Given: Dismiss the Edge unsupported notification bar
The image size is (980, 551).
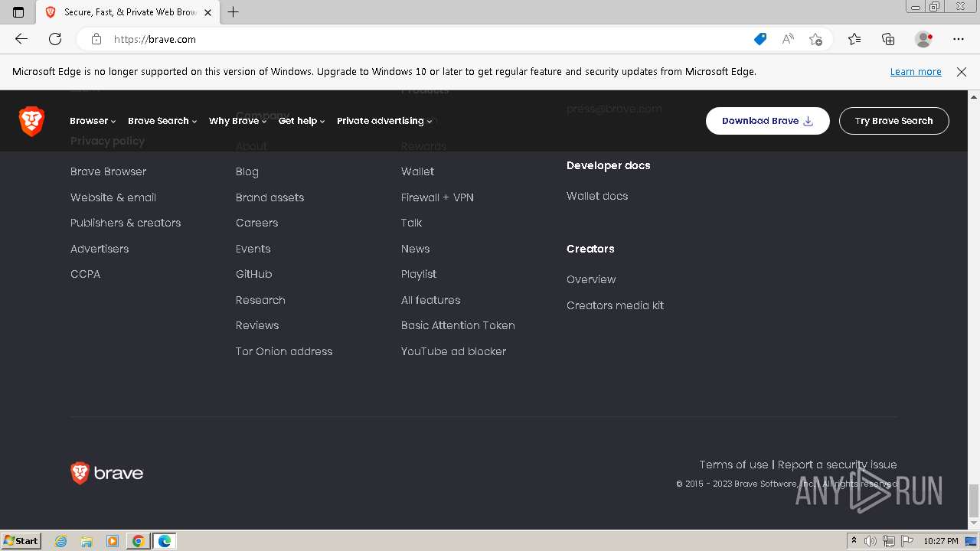Looking at the screenshot, I should (962, 72).
